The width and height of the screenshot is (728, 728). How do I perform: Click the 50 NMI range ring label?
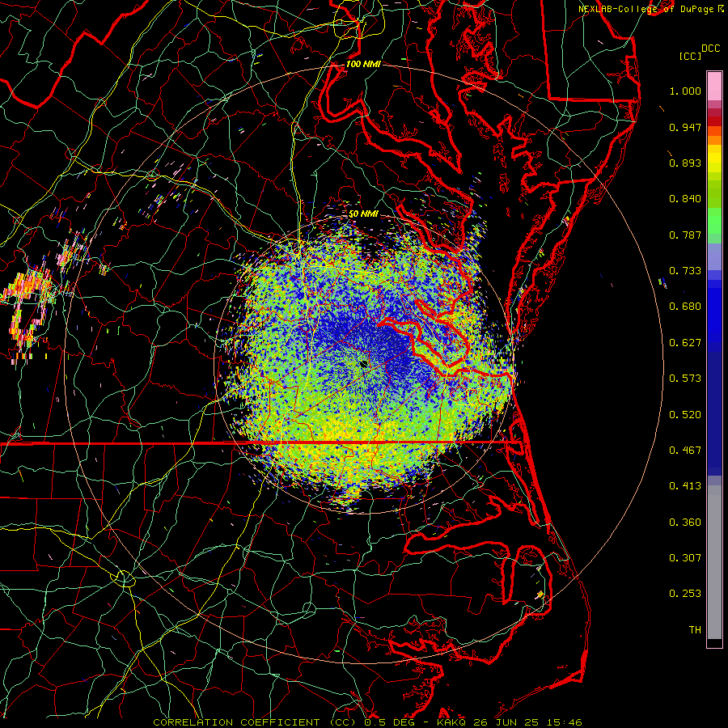pyautogui.click(x=363, y=214)
